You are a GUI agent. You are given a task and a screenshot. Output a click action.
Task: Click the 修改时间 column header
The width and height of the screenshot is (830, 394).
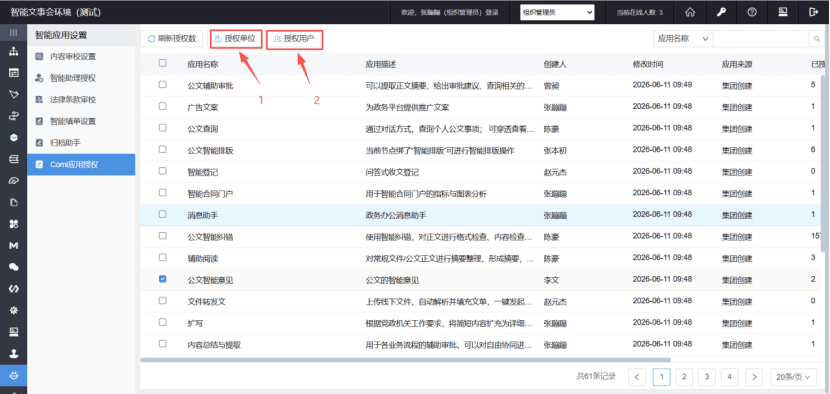point(648,64)
